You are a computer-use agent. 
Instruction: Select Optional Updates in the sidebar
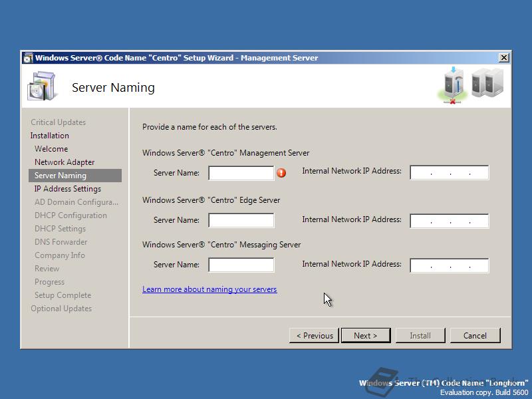[61, 309]
